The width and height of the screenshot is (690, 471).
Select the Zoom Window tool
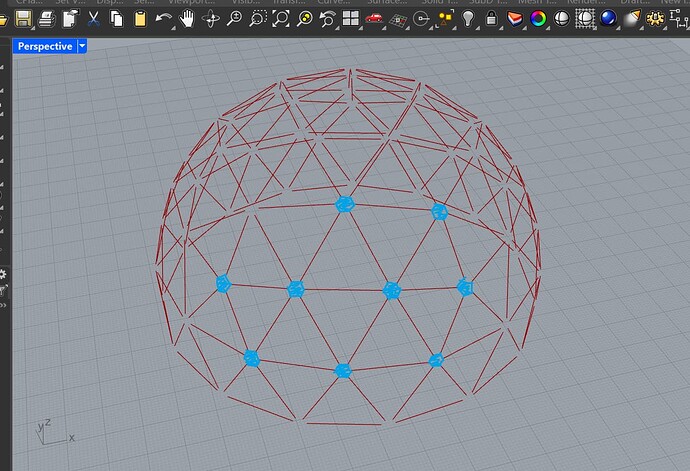click(257, 19)
